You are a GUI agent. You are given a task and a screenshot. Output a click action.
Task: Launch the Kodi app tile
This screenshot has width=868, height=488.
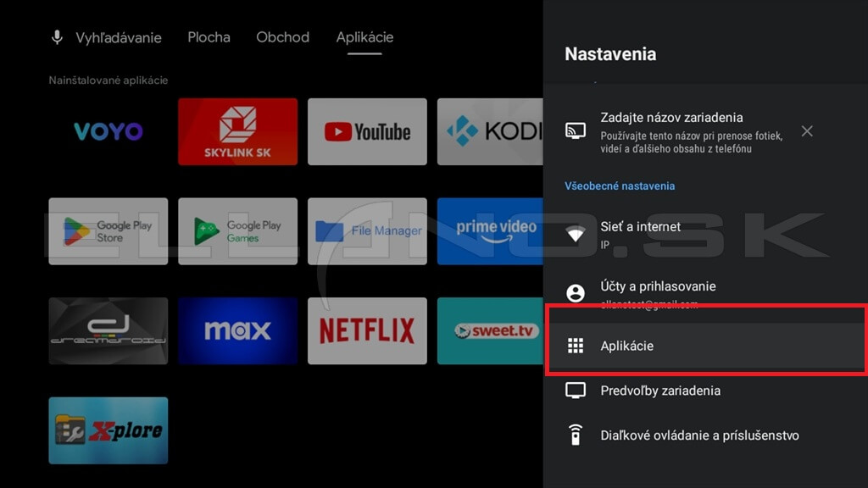tap(490, 131)
